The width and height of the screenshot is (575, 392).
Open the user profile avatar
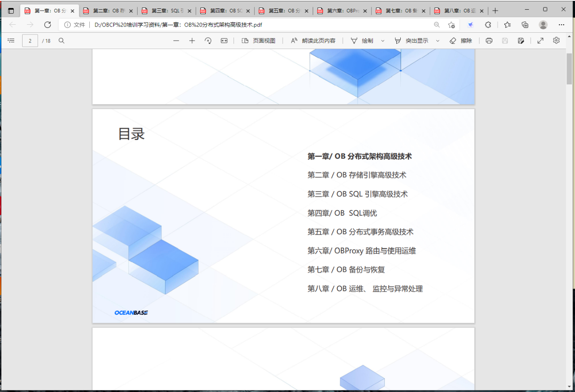(x=543, y=25)
